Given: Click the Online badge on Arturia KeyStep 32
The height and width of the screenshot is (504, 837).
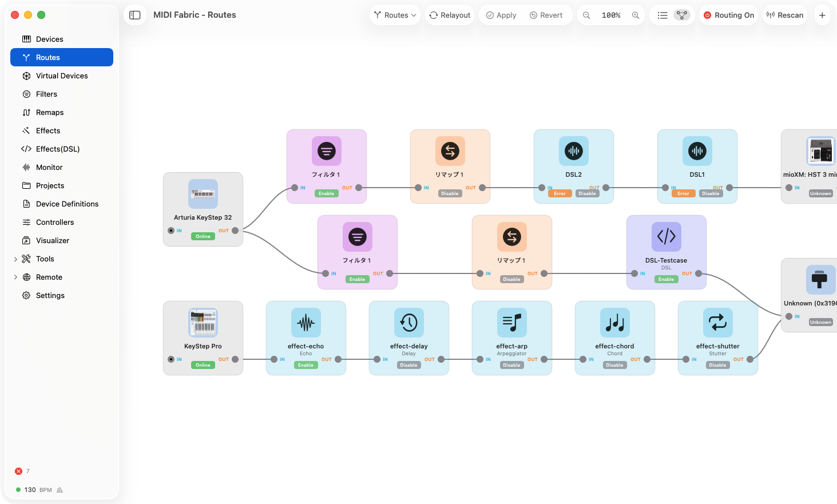Looking at the screenshot, I should coord(203,236).
